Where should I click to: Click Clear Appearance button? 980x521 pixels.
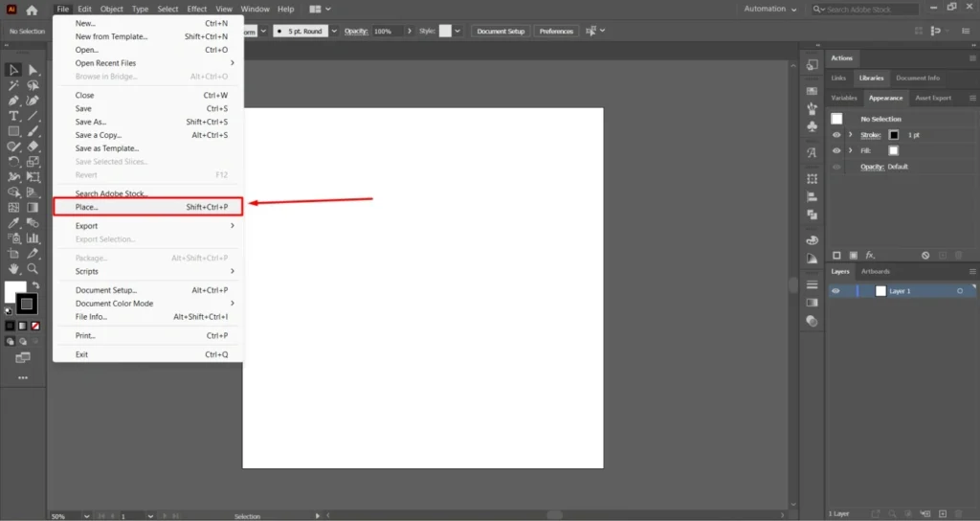(925, 255)
